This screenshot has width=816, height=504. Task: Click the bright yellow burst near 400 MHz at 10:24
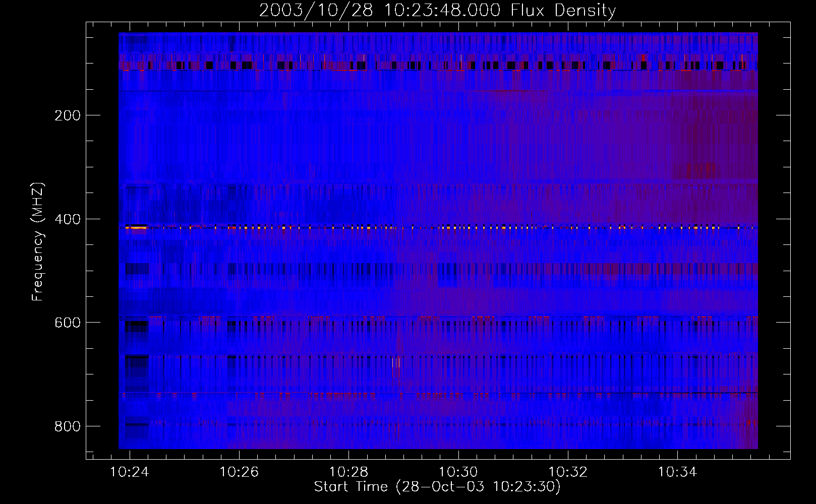[136, 228]
